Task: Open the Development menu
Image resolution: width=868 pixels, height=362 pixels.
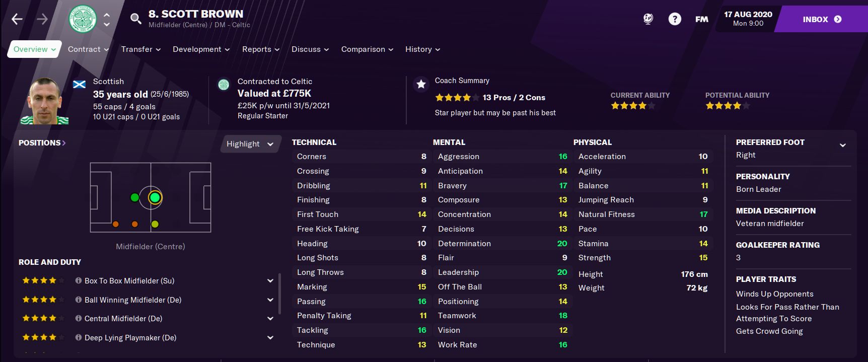Action: coord(201,49)
